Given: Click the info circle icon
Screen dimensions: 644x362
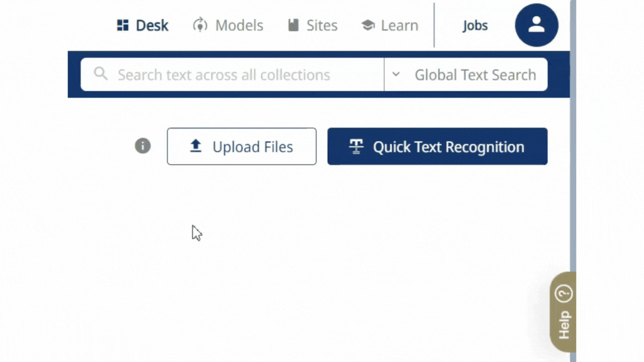Looking at the screenshot, I should (x=143, y=146).
